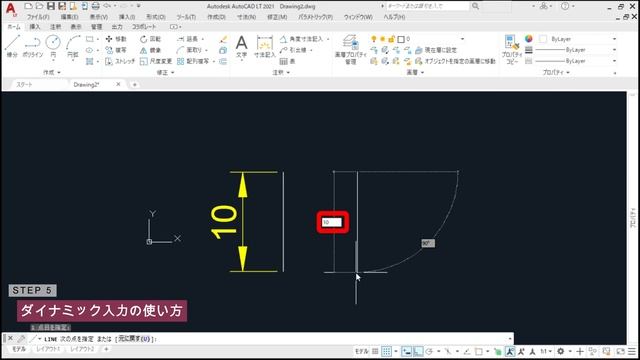This screenshot has height=360, width=640.
Task: Open the ByLayer linetype dropdown
Action: tap(614, 61)
